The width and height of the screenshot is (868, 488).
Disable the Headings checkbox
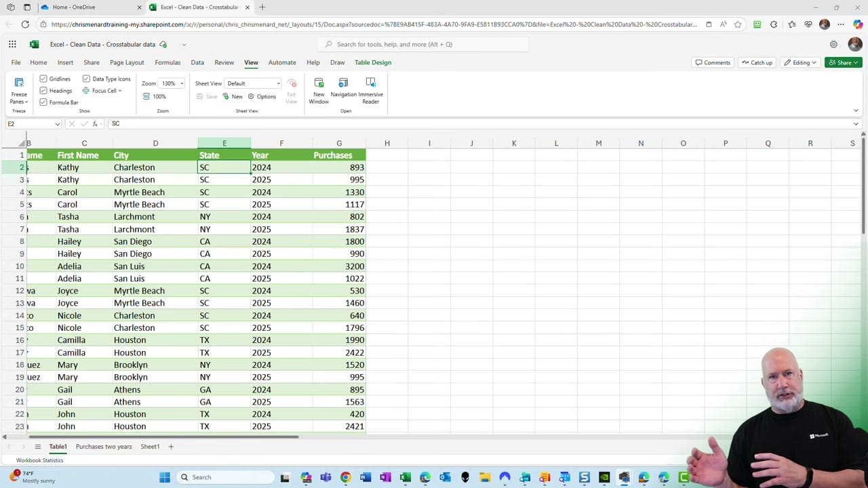(x=43, y=90)
